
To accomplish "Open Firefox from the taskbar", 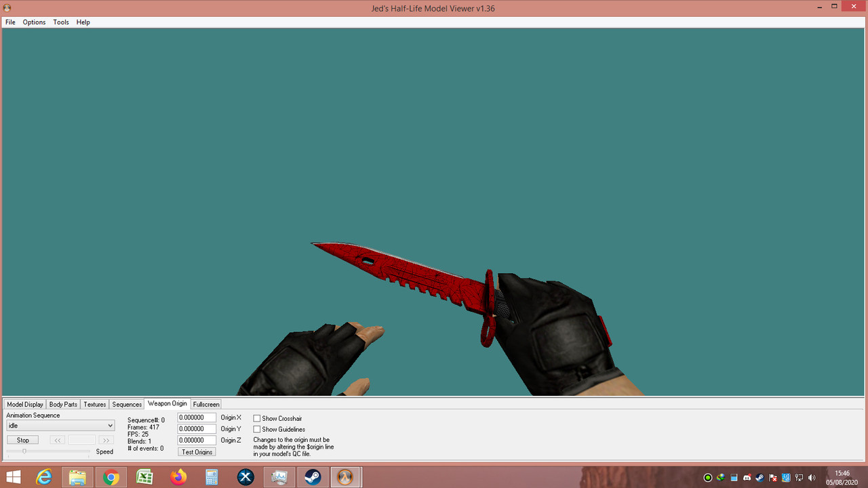I will point(178,477).
